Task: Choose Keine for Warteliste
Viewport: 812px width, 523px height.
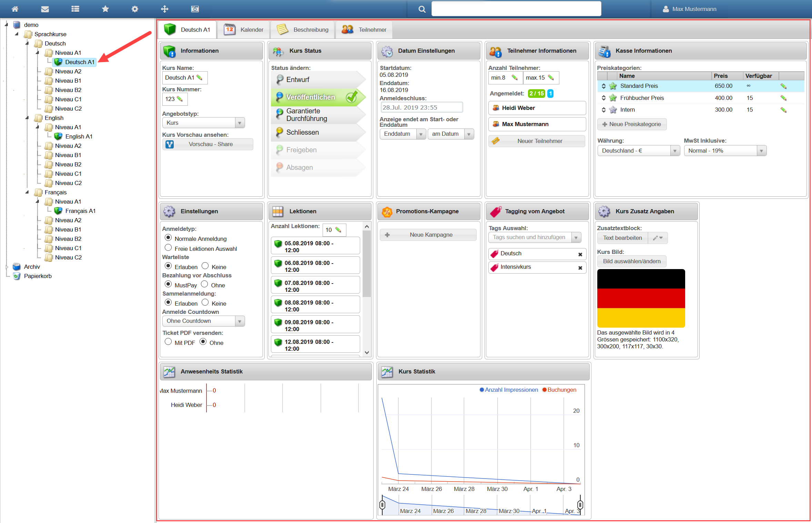Action: pyautogui.click(x=205, y=266)
